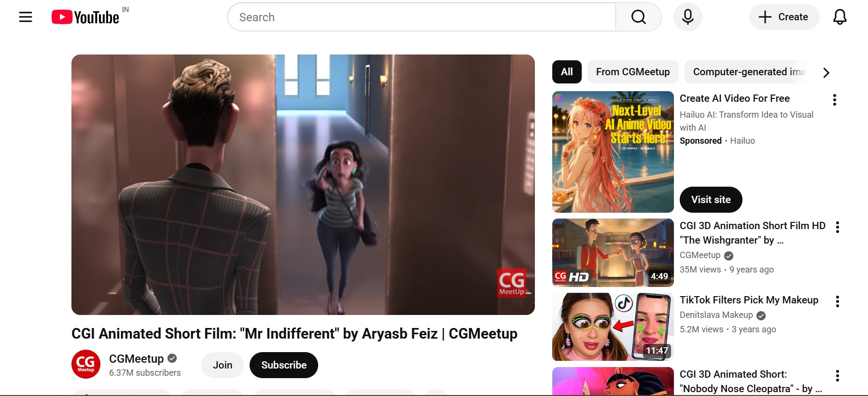Click the CG MeetUp watermark in the video
This screenshot has width=868, height=396.
point(512,283)
